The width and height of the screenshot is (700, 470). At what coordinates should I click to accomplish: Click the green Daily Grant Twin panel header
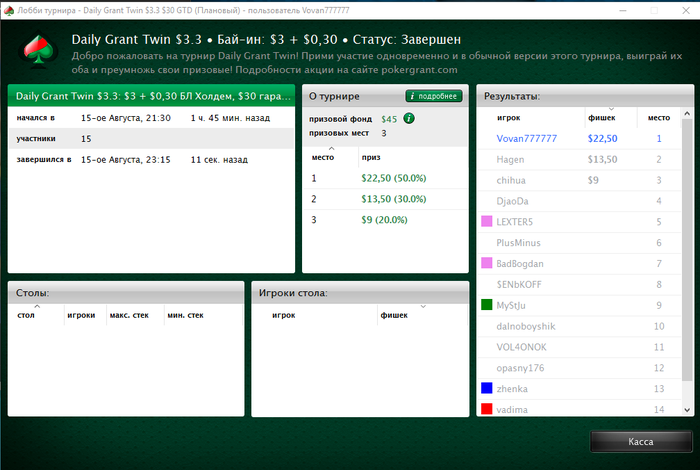[151, 96]
